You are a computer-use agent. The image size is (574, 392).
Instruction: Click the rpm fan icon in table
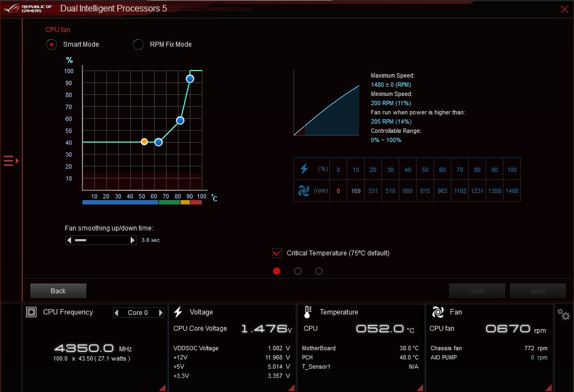[303, 190]
